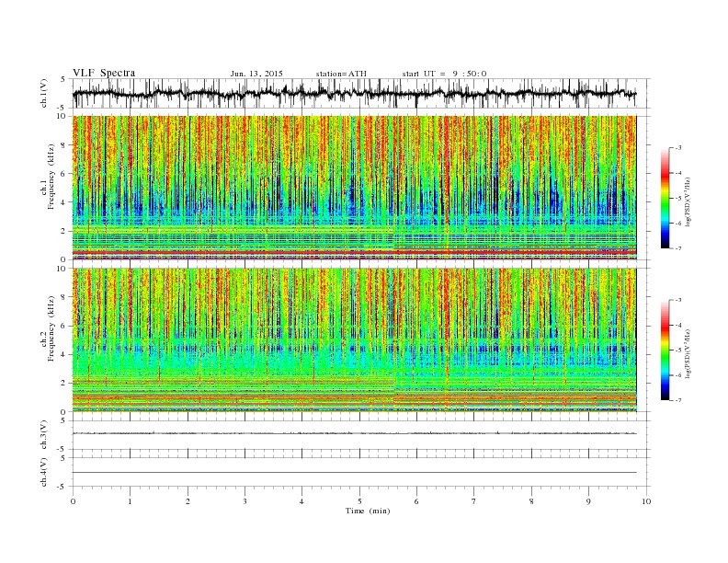Click the '-3' label on ch.2 color scale
The height and width of the screenshot is (563, 728).
(678, 300)
